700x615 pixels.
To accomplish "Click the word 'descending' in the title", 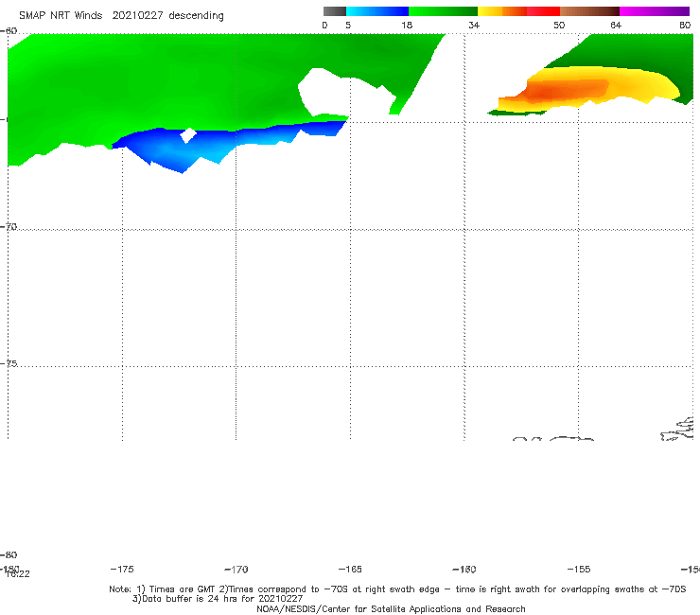I will point(196,16).
